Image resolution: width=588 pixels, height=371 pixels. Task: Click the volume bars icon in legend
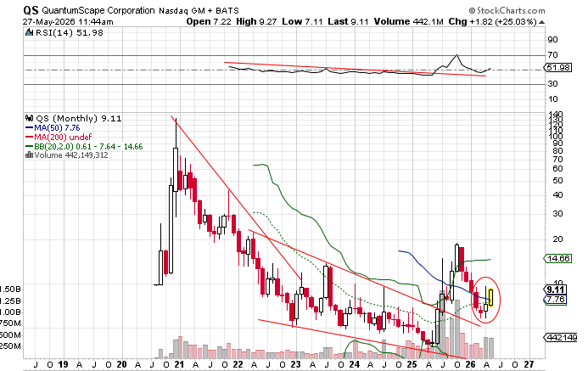click(x=29, y=155)
